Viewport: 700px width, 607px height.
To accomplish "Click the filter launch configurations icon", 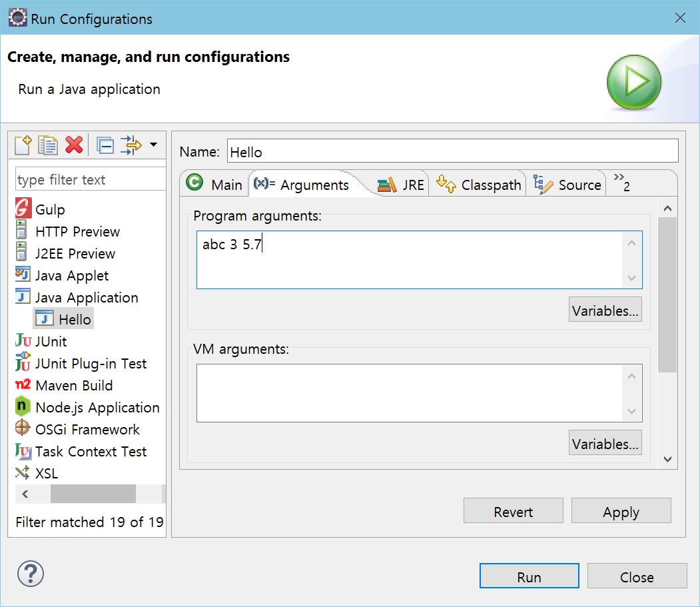I will (x=131, y=145).
